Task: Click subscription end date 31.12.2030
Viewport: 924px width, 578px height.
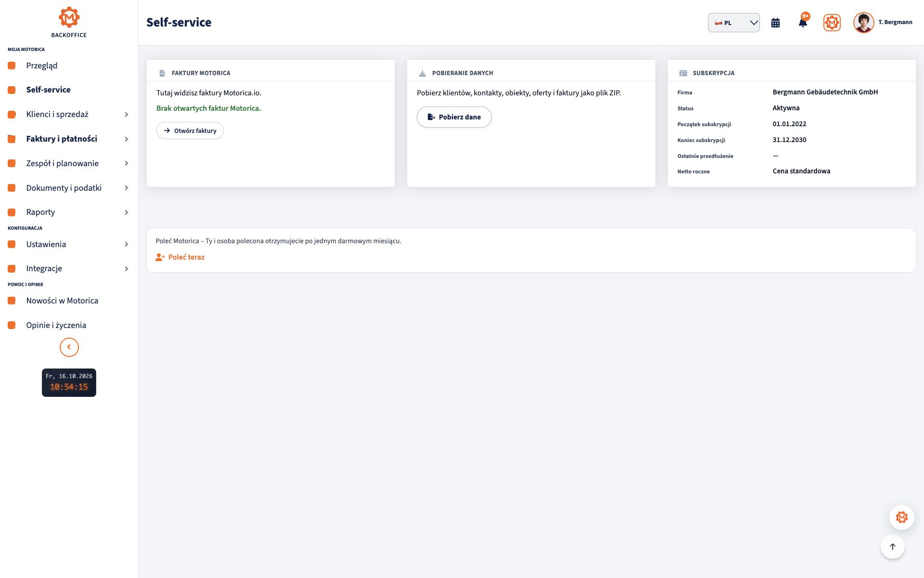Action: (789, 140)
